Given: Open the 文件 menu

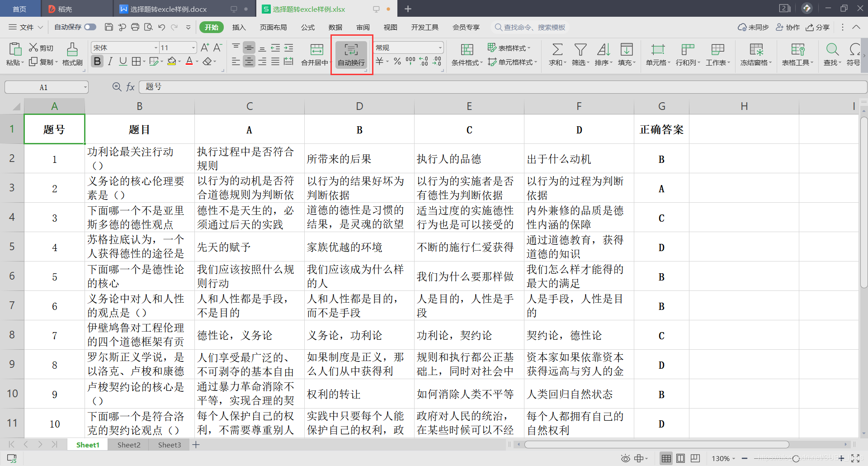Looking at the screenshot, I should click(x=26, y=27).
